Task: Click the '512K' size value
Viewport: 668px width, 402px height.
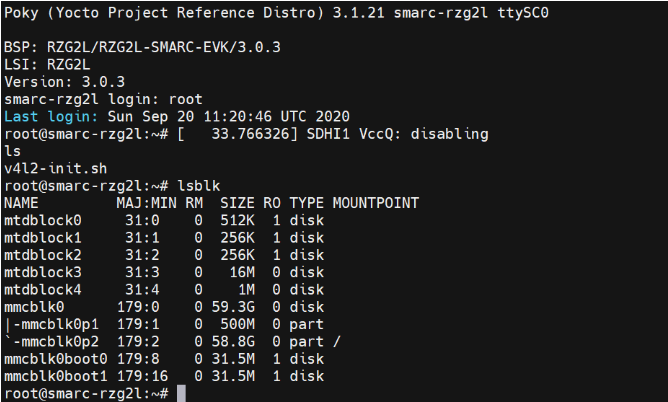Action: tap(237, 221)
